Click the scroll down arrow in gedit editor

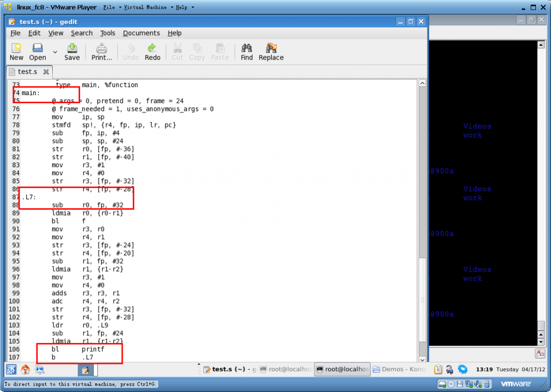422,359
